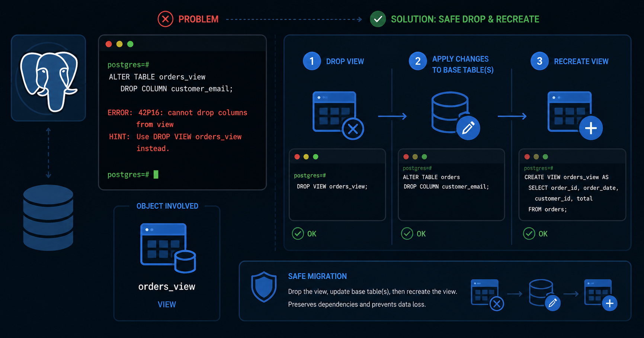Click the OK checkmark under the APPLY CHANGES step
This screenshot has height=338, width=644.
pos(407,234)
